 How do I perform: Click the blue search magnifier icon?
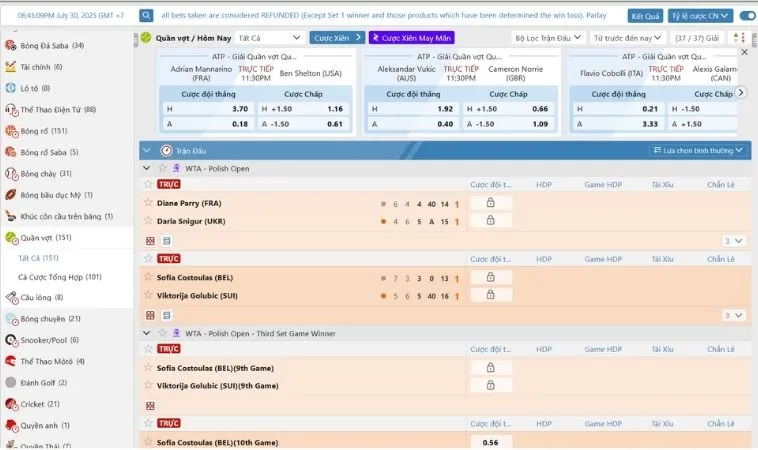146,15
